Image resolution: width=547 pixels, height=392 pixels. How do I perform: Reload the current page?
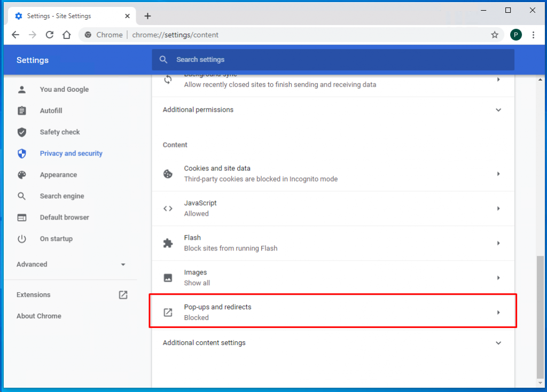pos(50,35)
